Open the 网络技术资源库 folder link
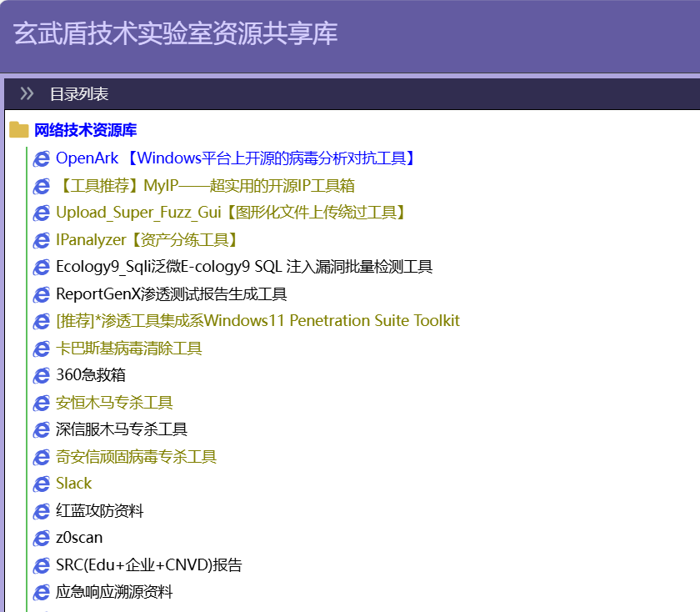700x612 pixels. pyautogui.click(x=85, y=130)
